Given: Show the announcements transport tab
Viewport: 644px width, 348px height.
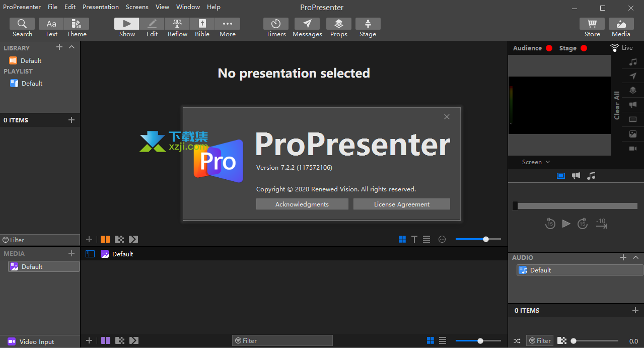Looking at the screenshot, I should tap(576, 176).
